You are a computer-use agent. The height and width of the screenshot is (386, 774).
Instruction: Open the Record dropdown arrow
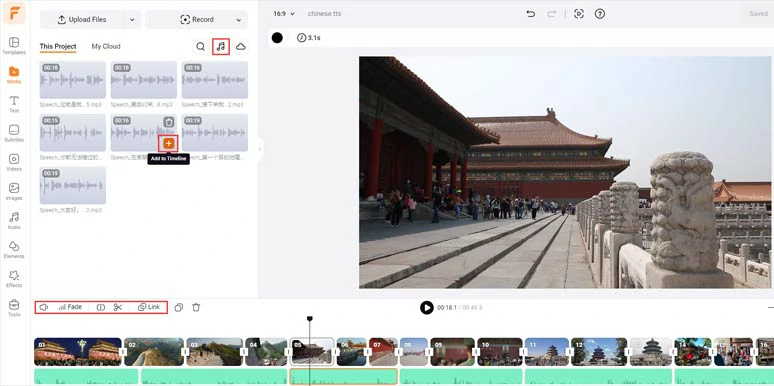click(x=239, y=20)
